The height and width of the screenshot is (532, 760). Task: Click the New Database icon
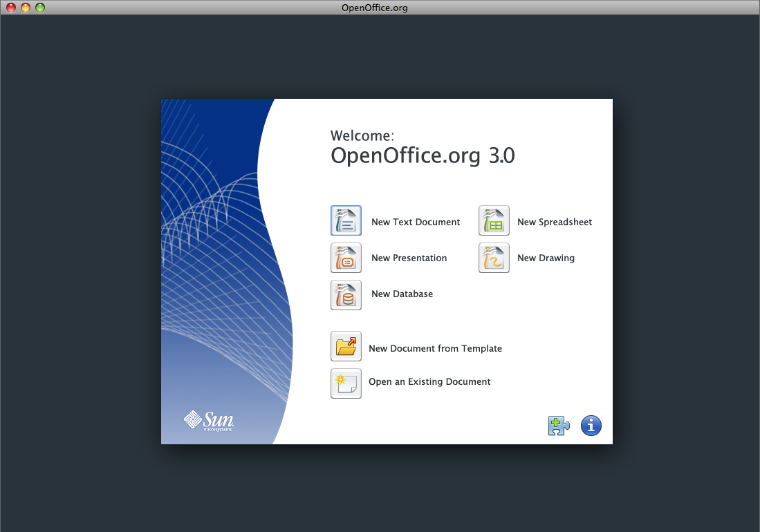tap(346, 294)
